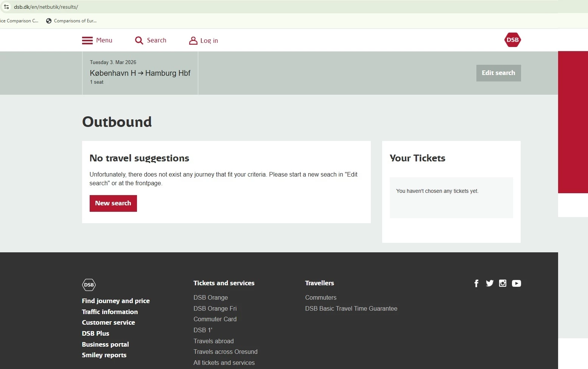588x369 pixels.
Task: Click the Your Tickets heading
Action: [417, 158]
